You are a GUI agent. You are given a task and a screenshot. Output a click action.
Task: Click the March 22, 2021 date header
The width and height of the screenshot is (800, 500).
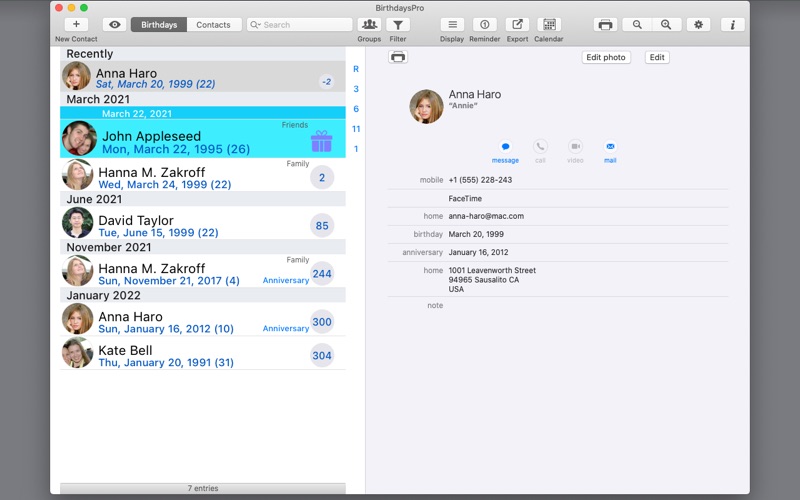click(x=203, y=113)
